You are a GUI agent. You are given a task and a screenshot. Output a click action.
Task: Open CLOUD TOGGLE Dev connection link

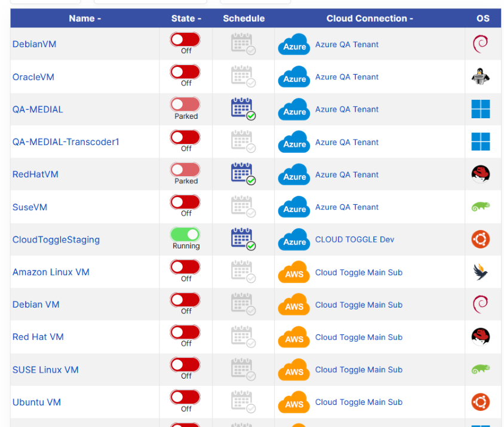pyautogui.click(x=355, y=239)
